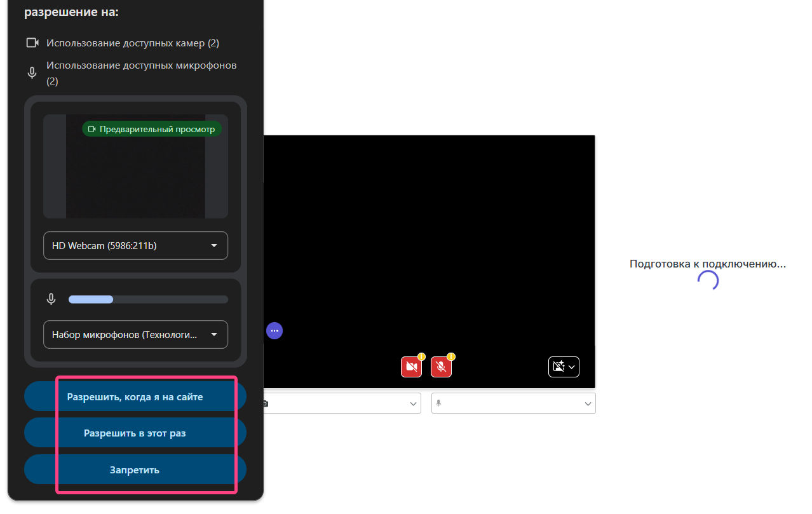Toggle the background effects button
The image size is (812, 514).
[564, 367]
